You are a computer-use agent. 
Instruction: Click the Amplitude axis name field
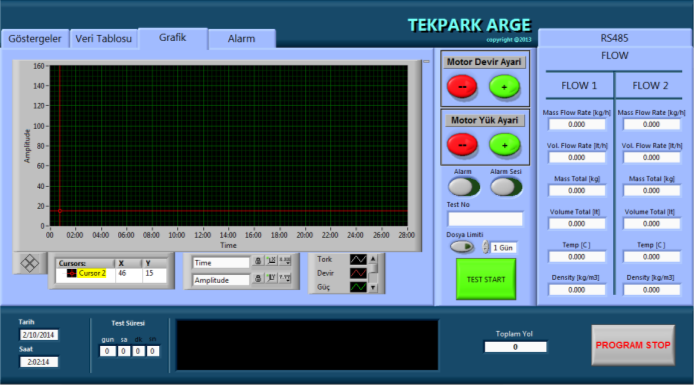[x=221, y=280]
